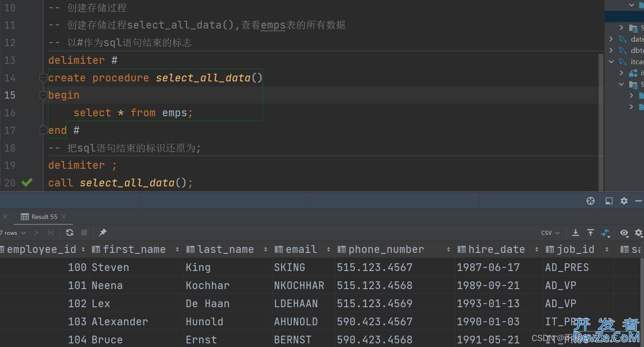Pin the Result 55 tab with pin icon
The height and width of the screenshot is (347, 644).
[x=103, y=233]
